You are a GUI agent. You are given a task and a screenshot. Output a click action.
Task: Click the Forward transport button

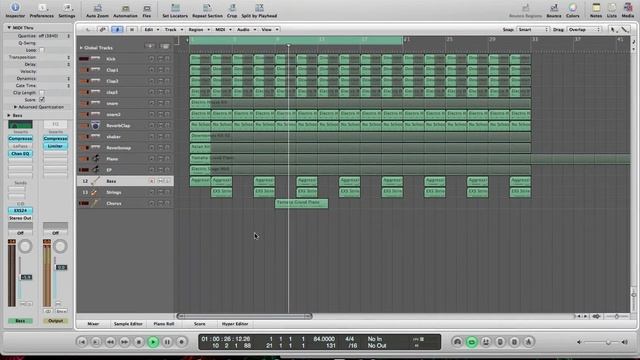click(x=124, y=342)
